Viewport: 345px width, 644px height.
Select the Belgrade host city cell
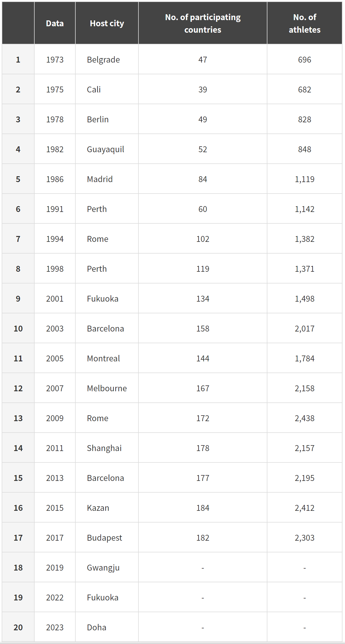pos(107,59)
